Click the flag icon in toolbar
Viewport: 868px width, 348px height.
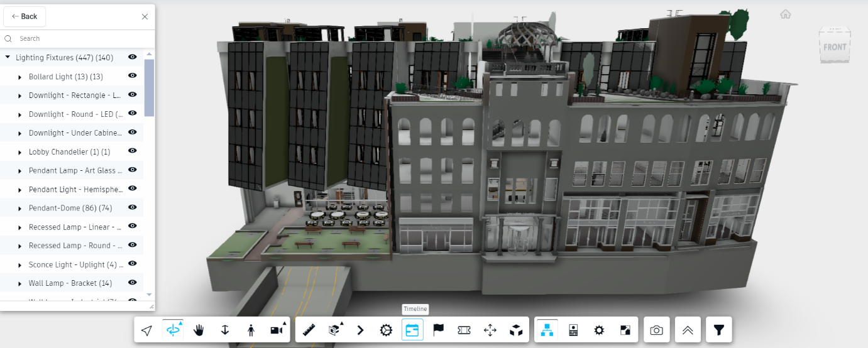point(439,330)
